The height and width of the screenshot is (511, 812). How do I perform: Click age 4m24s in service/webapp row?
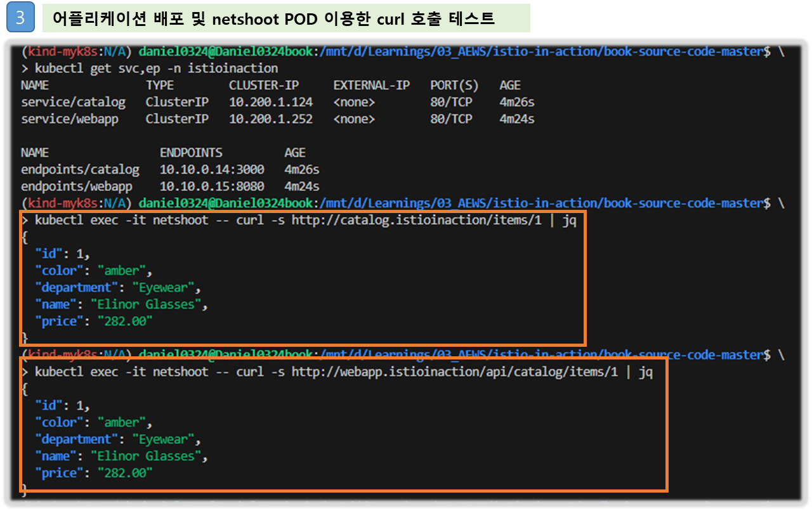pos(517,119)
